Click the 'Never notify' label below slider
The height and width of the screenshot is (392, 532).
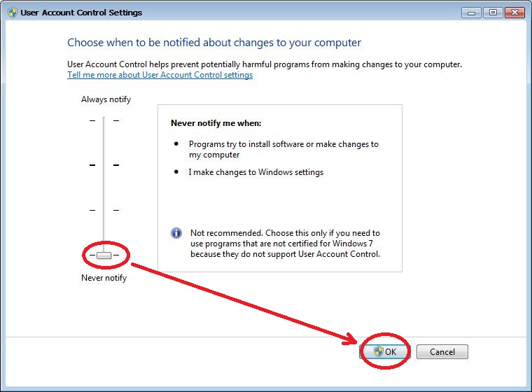click(x=104, y=278)
